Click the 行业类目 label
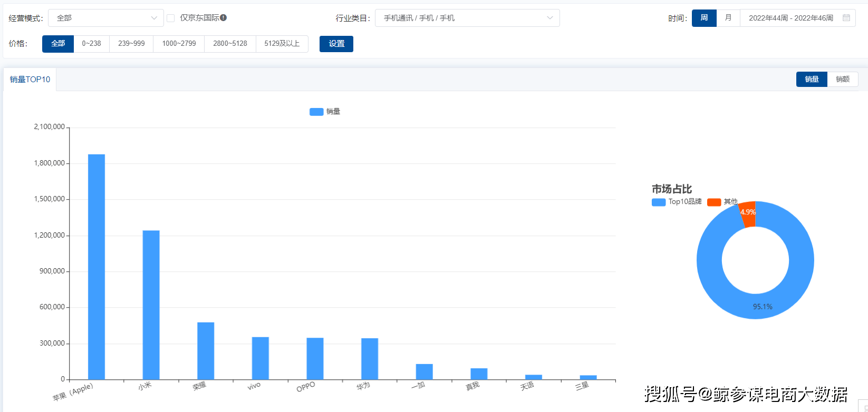 point(353,18)
